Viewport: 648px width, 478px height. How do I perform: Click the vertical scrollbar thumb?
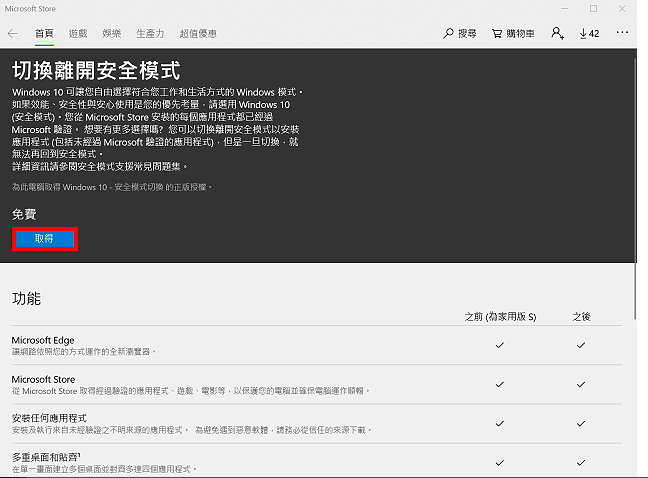635,188
